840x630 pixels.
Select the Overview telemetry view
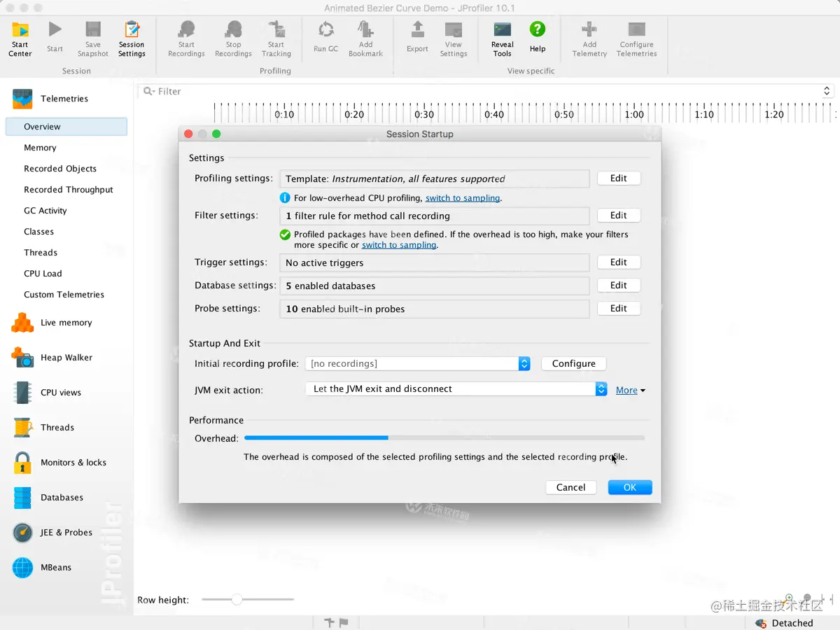pyautogui.click(x=66, y=127)
